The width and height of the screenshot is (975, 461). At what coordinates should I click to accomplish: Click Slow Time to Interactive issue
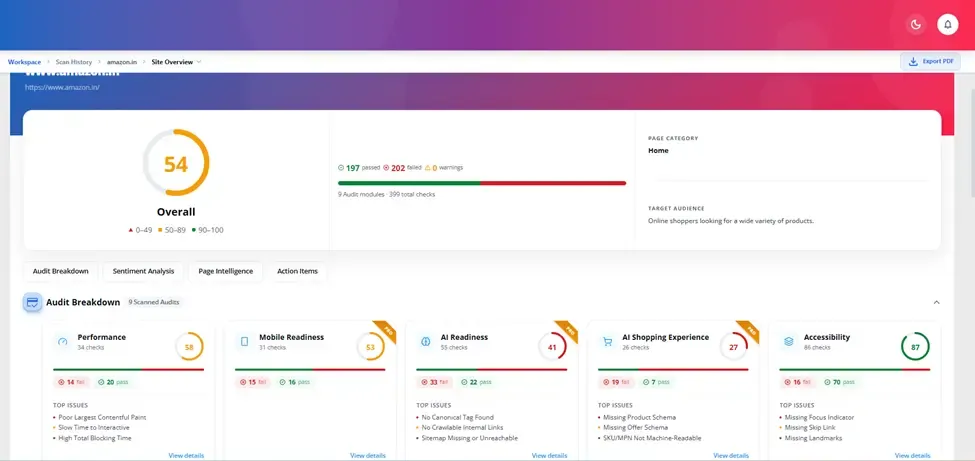(94, 428)
